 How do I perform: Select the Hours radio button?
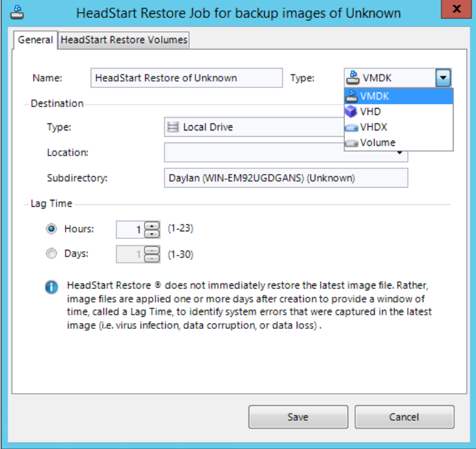click(x=51, y=229)
